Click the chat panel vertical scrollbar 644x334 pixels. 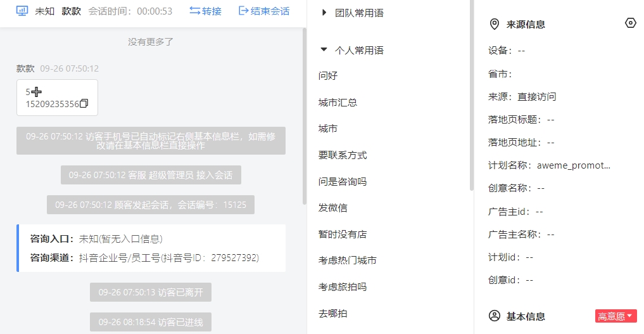[305, 116]
